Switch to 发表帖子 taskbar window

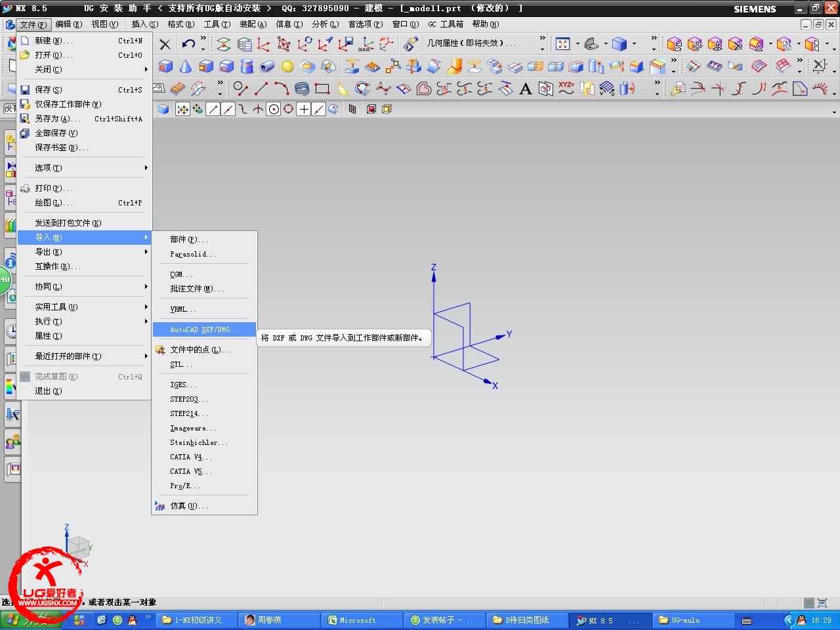(444, 620)
